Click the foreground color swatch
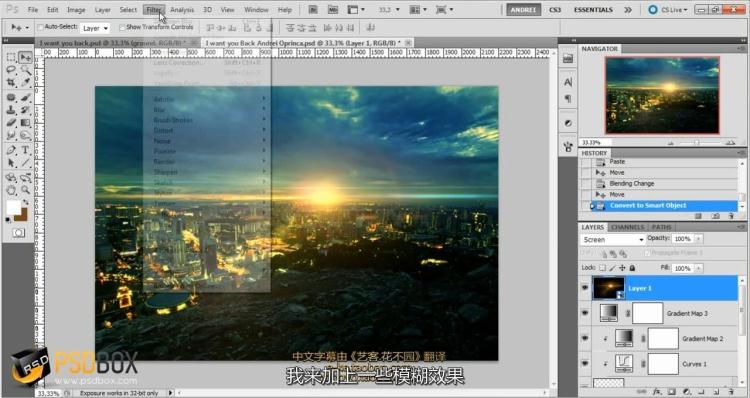 (13, 208)
